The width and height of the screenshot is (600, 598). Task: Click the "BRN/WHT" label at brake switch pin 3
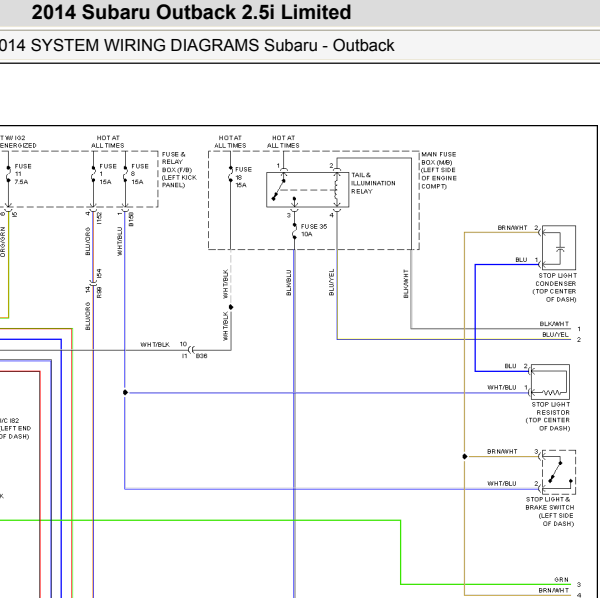(x=502, y=451)
